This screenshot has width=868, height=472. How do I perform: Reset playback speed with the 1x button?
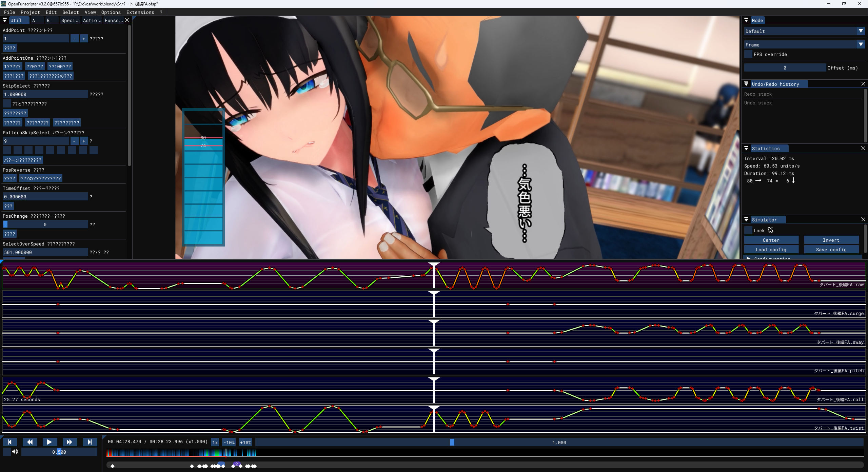tap(215, 442)
